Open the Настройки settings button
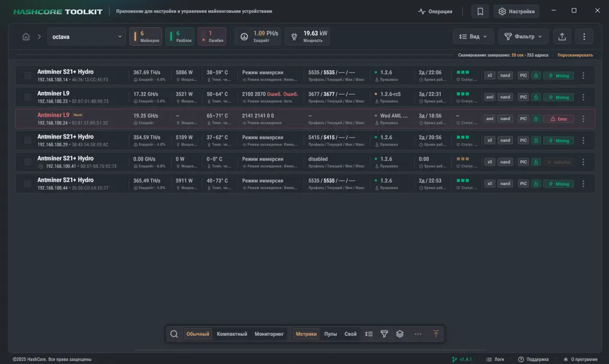 click(x=516, y=11)
